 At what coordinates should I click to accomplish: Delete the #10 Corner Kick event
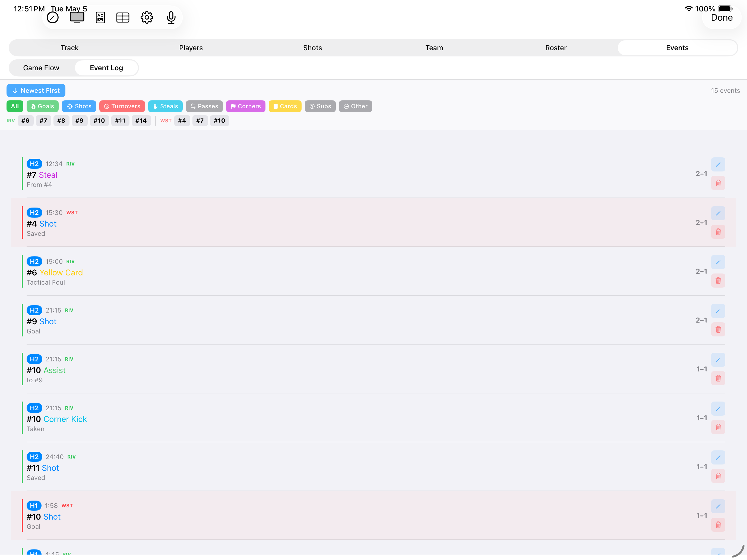pyautogui.click(x=718, y=427)
